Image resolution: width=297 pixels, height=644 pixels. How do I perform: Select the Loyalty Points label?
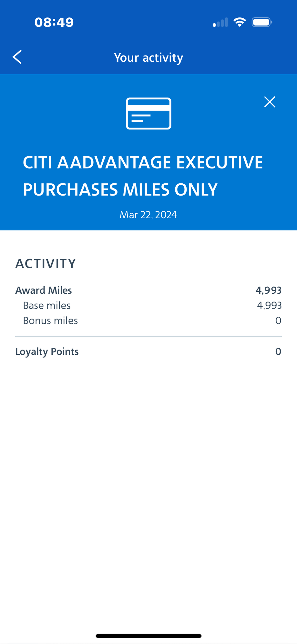point(47,352)
